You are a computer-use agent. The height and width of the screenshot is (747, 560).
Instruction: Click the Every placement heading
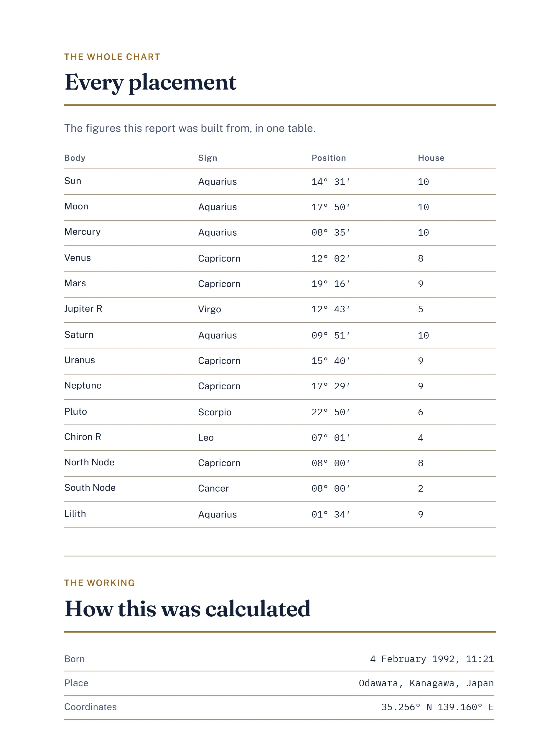pyautogui.click(x=150, y=82)
